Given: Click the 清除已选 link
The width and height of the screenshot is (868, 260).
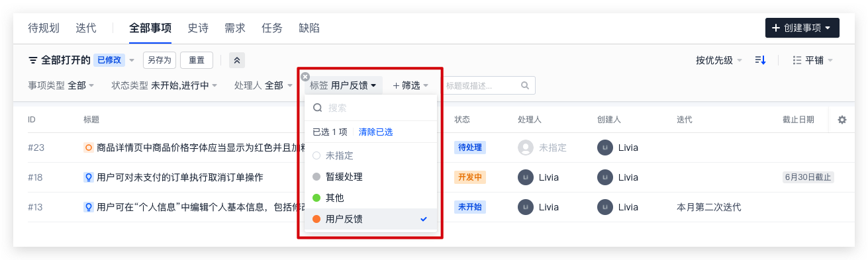Looking at the screenshot, I should click(x=375, y=132).
